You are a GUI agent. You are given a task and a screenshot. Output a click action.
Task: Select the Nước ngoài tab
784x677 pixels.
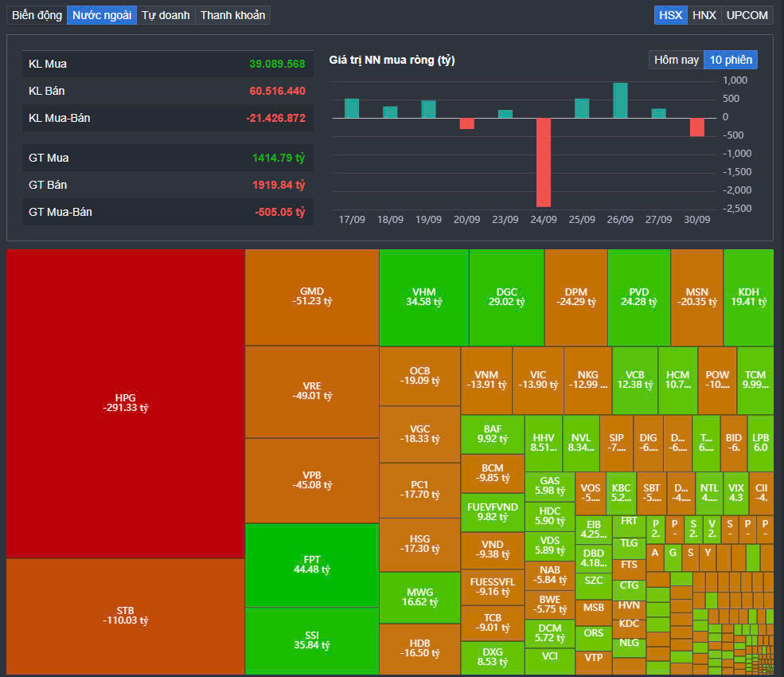(x=102, y=15)
